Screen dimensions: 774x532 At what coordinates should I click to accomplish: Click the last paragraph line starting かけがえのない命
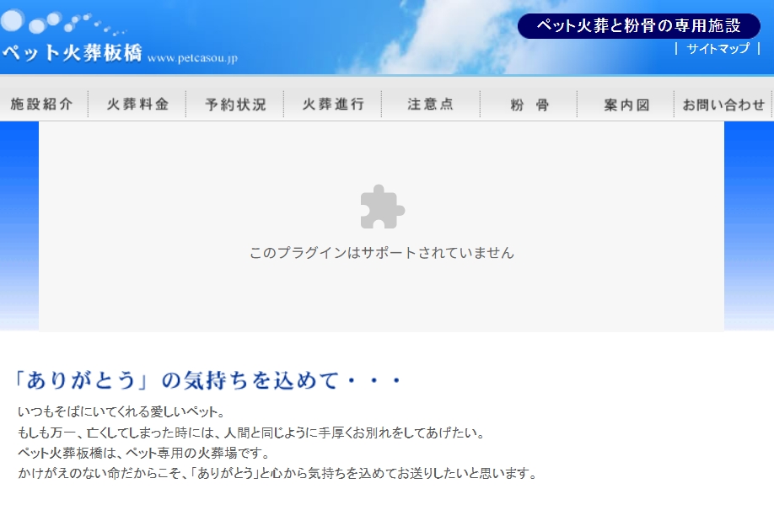pos(277,473)
